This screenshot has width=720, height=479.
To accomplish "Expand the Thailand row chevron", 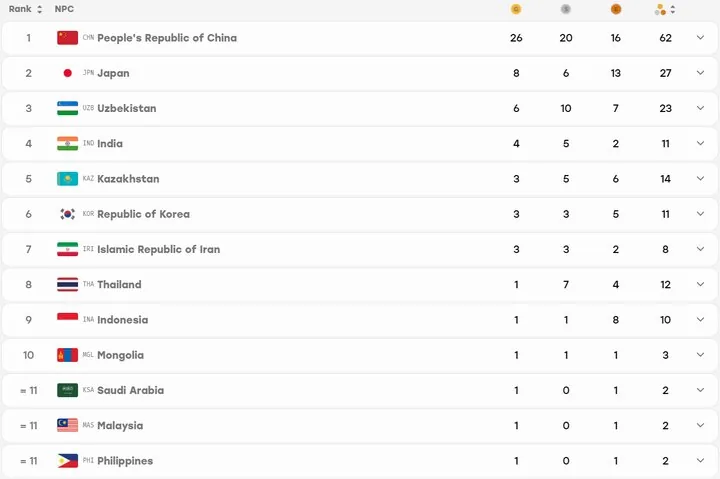I will (x=700, y=284).
